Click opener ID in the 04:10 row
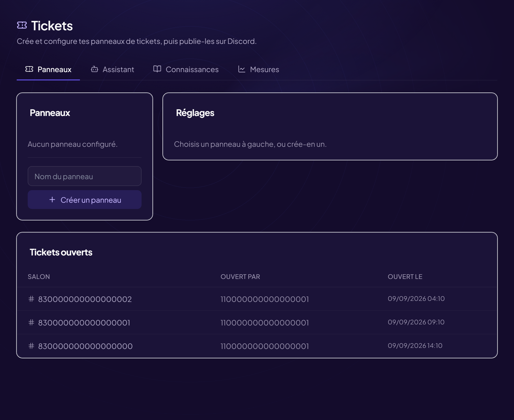This screenshot has height=420, width=514. (265, 299)
